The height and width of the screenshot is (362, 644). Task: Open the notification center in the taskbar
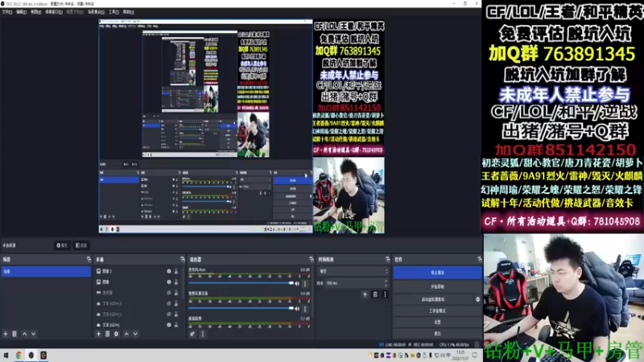coord(475,356)
